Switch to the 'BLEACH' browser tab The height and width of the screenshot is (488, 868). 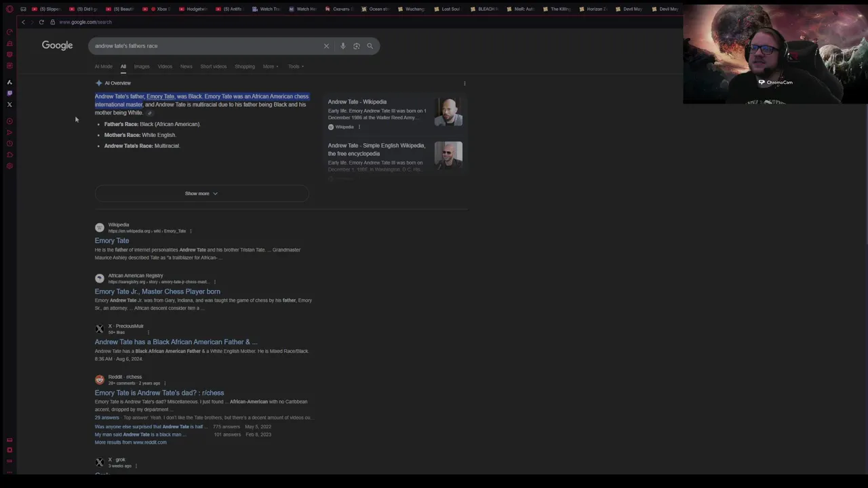tap(484, 9)
